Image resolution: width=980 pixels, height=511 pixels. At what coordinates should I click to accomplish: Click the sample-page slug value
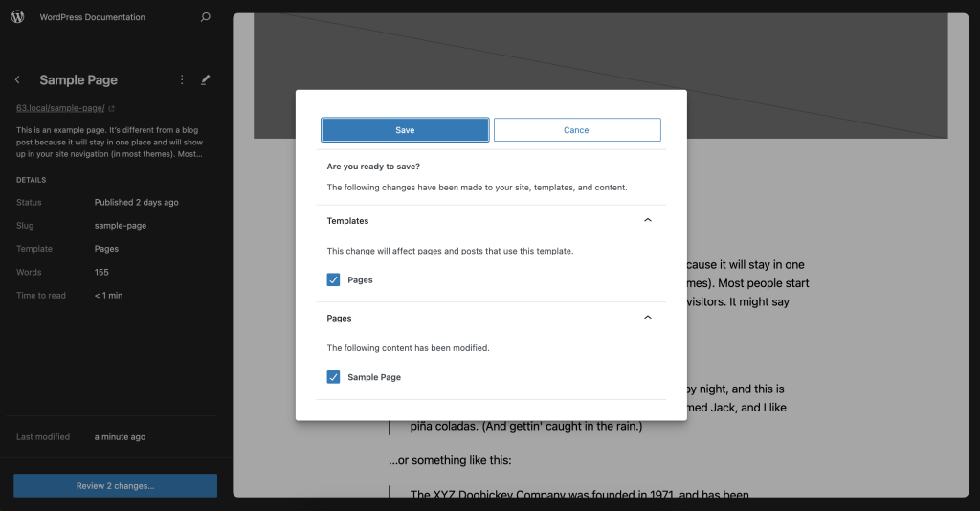pos(120,226)
